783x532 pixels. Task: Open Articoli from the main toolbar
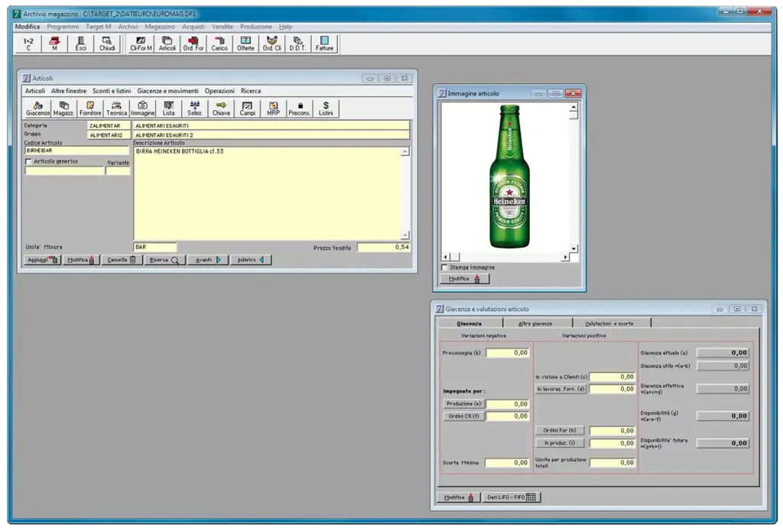point(167,44)
